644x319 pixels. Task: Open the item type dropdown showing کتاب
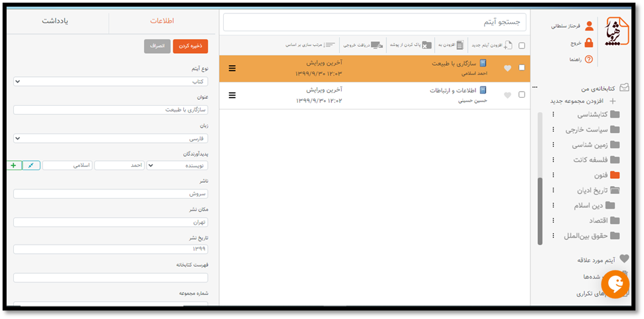pyautogui.click(x=111, y=81)
